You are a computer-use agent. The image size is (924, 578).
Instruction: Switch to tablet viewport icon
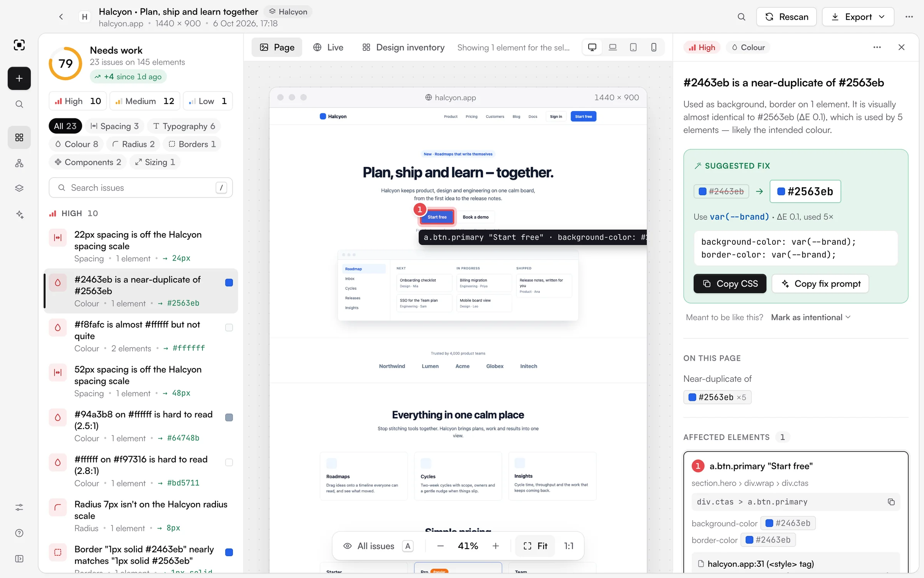633,47
